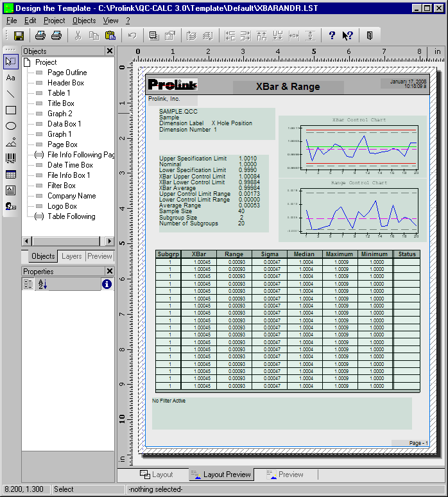
Task: Click the Copy icon in the toolbar
Action: [x=94, y=35]
